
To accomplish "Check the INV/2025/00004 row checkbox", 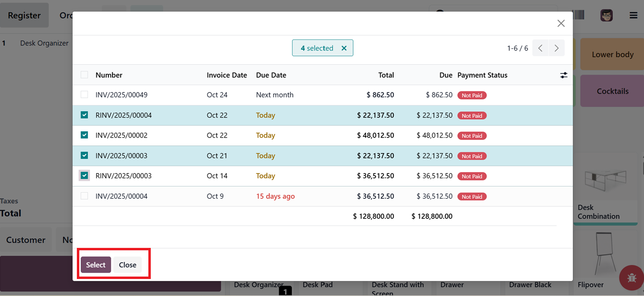I will pyautogui.click(x=85, y=196).
